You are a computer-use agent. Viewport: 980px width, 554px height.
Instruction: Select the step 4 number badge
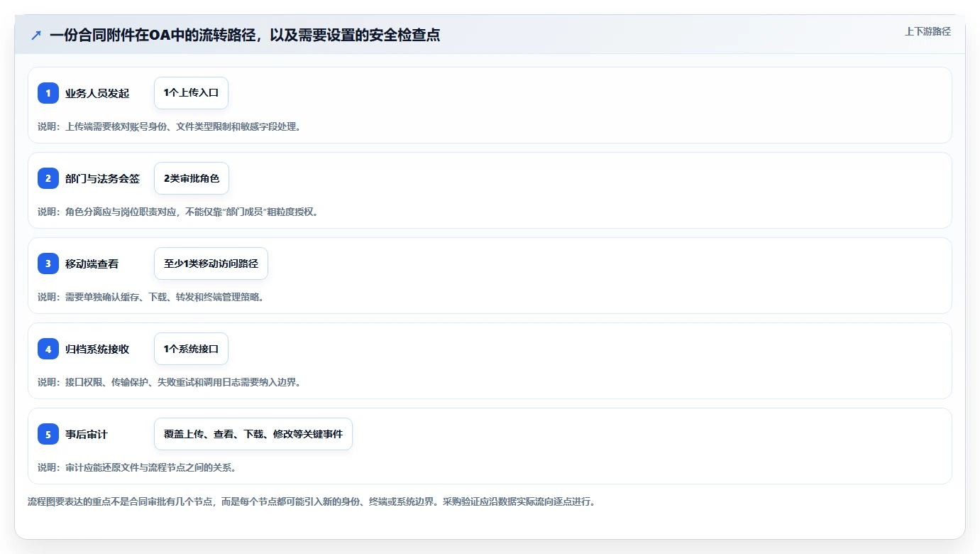[48, 349]
